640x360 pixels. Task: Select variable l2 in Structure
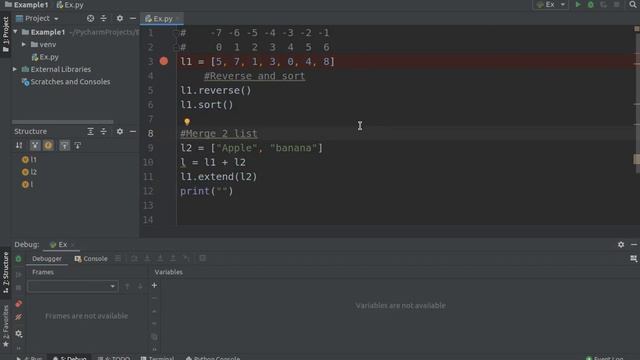(29, 172)
